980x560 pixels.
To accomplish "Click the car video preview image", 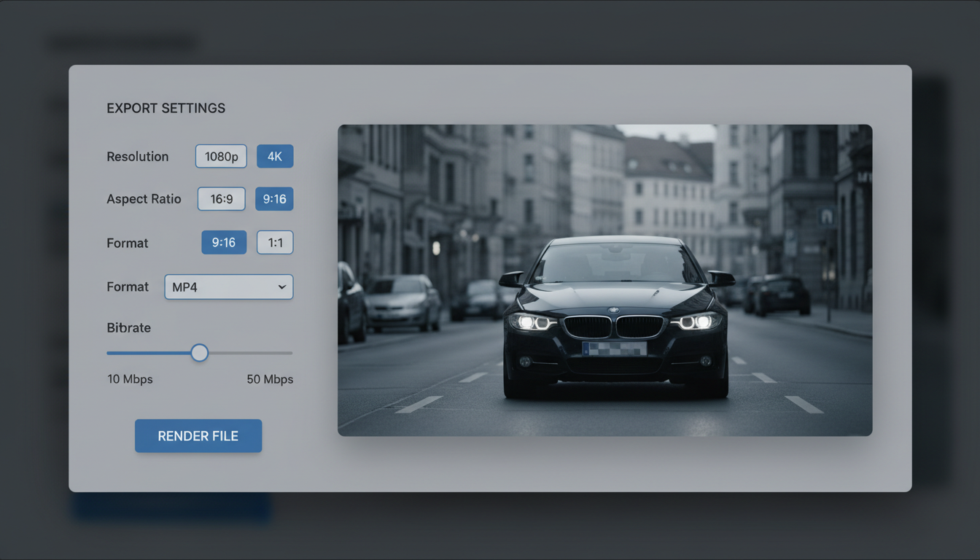I will coord(604,280).
